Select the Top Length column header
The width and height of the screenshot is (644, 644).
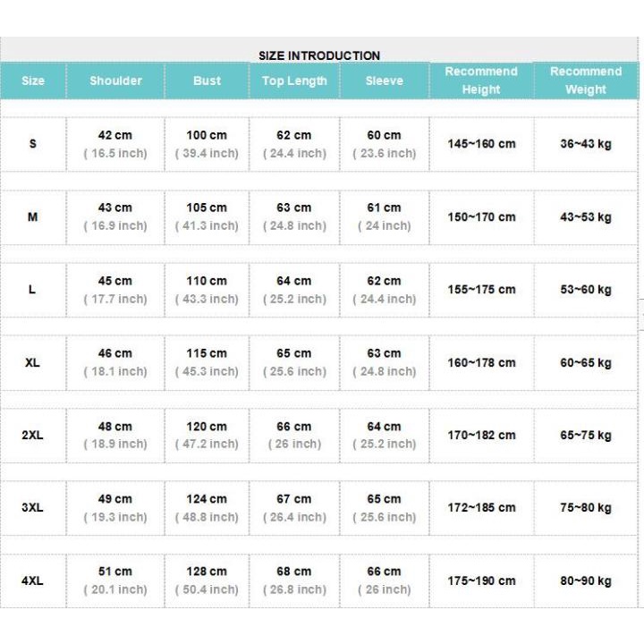pos(294,80)
